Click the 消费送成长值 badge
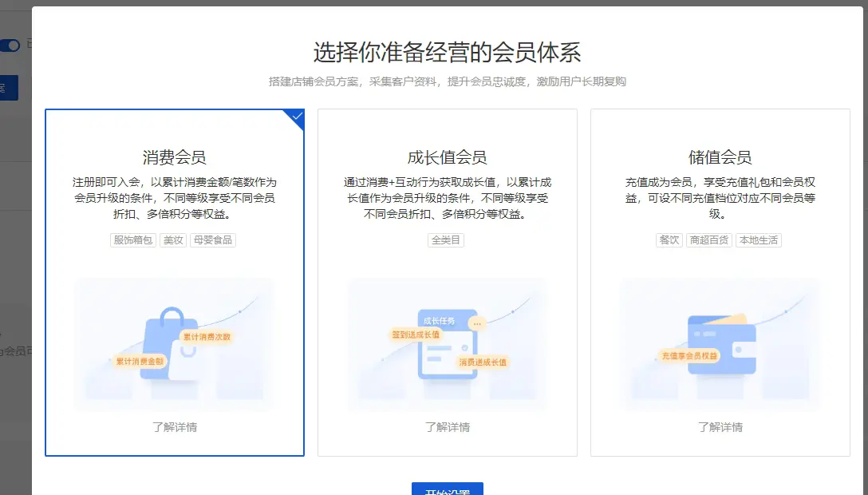868x495 pixels. (x=483, y=362)
